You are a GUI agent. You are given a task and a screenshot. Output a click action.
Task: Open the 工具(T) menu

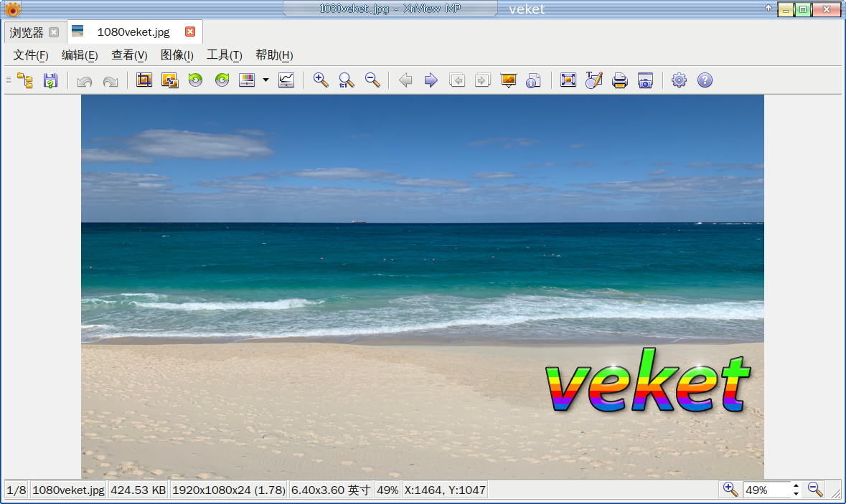tap(225, 55)
